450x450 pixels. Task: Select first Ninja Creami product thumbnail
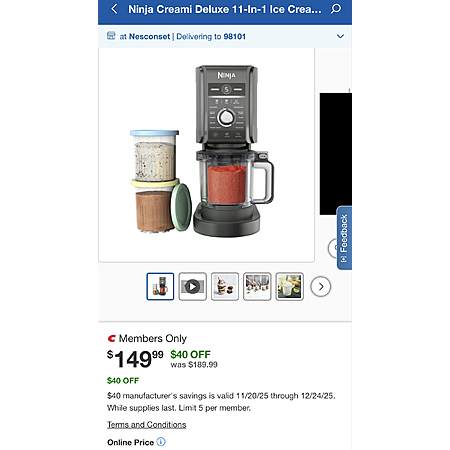click(160, 287)
